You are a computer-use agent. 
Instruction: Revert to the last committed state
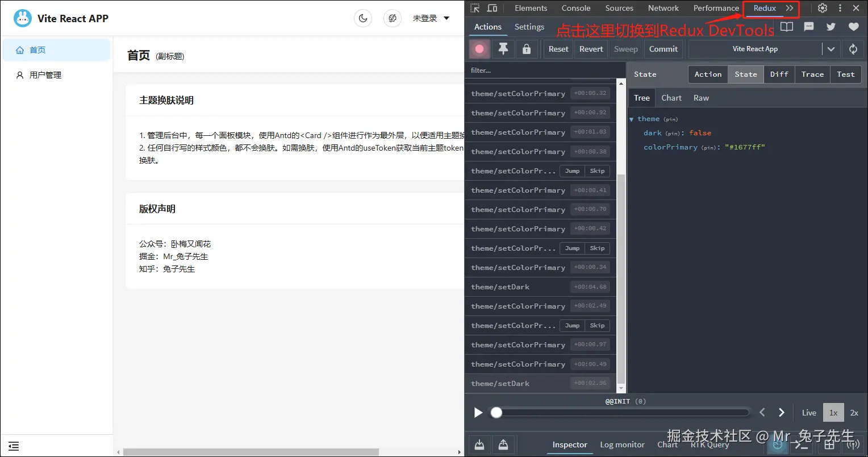pyautogui.click(x=591, y=49)
